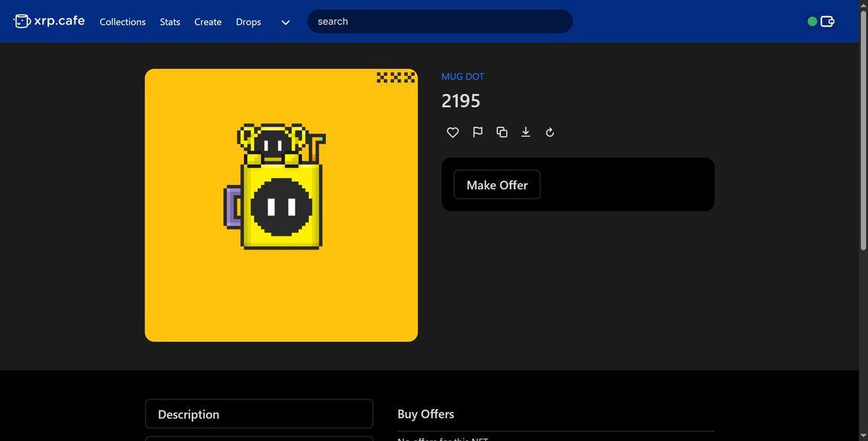The image size is (868, 441).
Task: Click the search input field
Action: pos(440,21)
